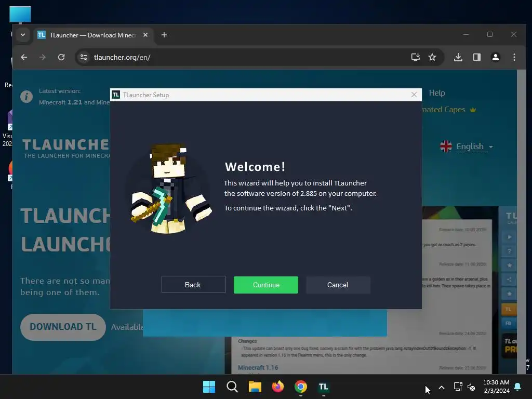This screenshot has height=399, width=532.
Task: Click the muted volume tray icon
Action: (471, 387)
